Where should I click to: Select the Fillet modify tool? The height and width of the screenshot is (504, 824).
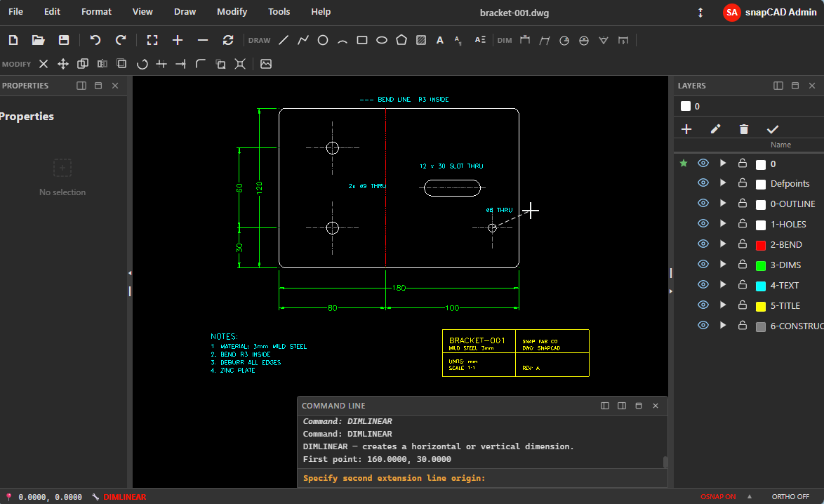[201, 64]
